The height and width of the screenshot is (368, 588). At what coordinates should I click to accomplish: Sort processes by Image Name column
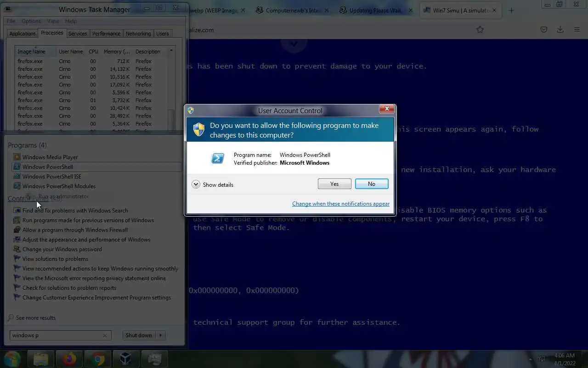[x=36, y=52]
